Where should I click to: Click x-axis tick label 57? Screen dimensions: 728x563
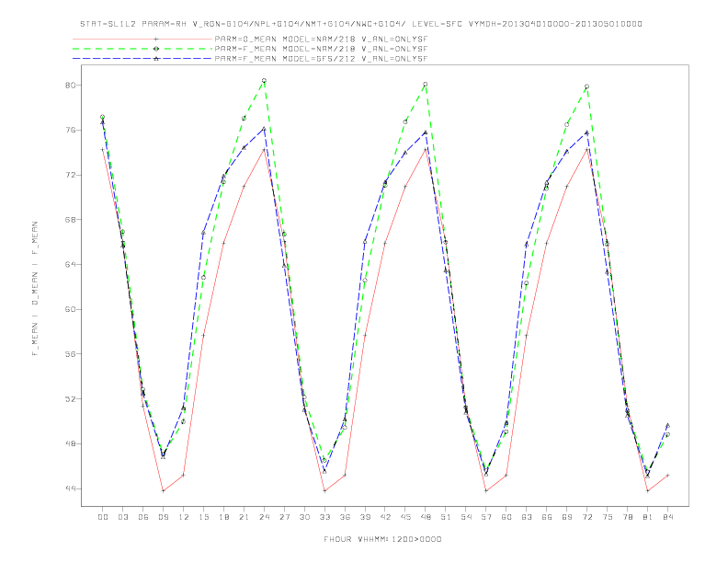point(486,517)
